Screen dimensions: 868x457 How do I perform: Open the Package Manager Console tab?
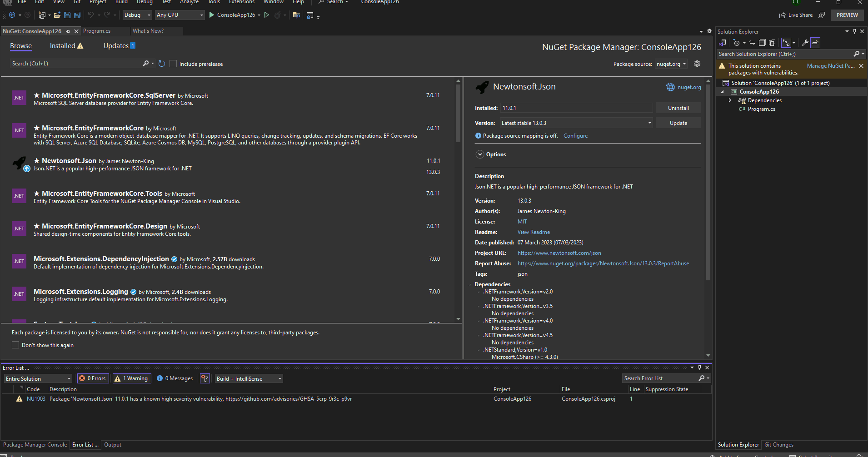[35, 445]
